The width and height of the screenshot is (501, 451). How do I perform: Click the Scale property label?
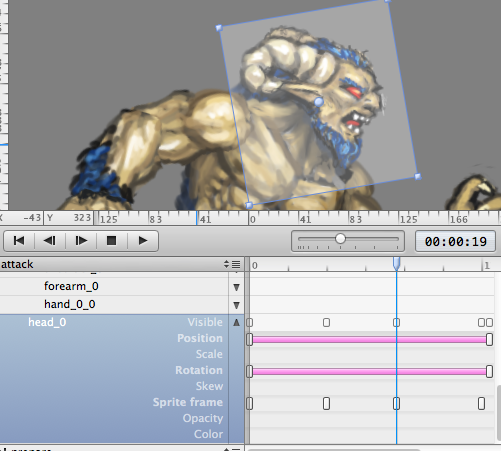[209, 354]
